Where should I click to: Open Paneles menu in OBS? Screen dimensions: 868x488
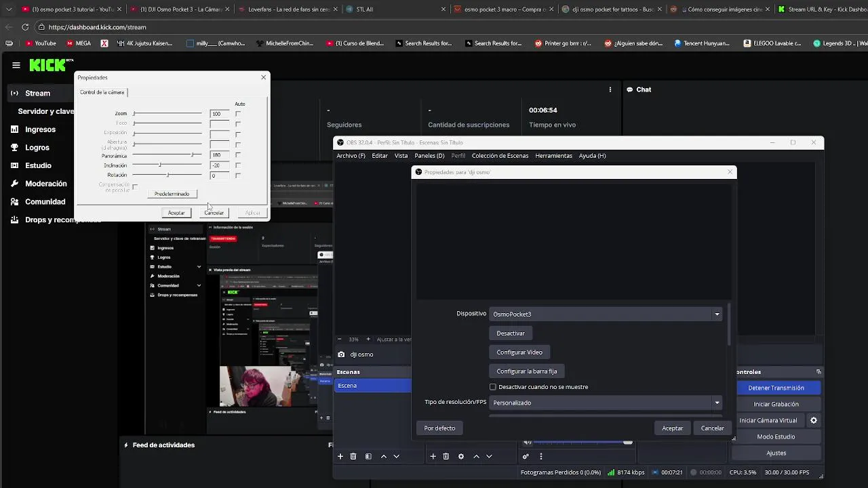point(429,156)
